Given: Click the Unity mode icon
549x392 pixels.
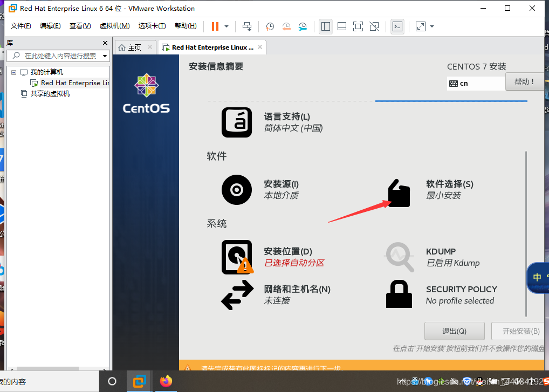Looking at the screenshot, I should tap(374, 26).
